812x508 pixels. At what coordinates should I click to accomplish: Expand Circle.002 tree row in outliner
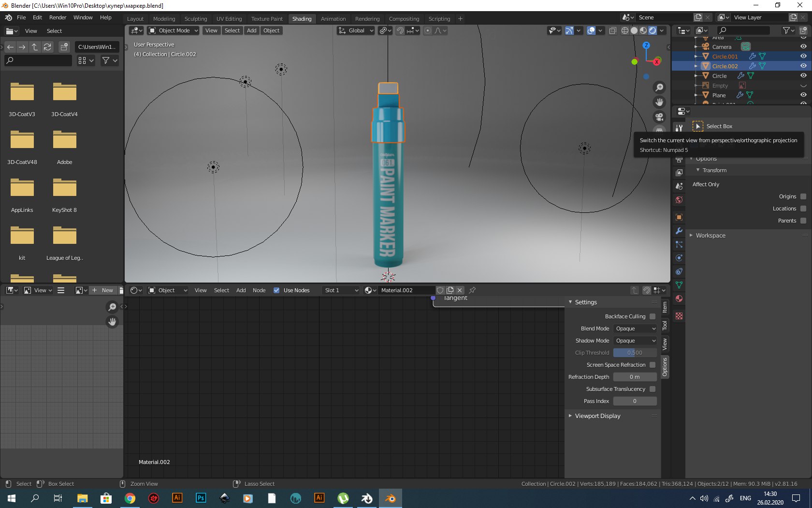click(x=696, y=66)
